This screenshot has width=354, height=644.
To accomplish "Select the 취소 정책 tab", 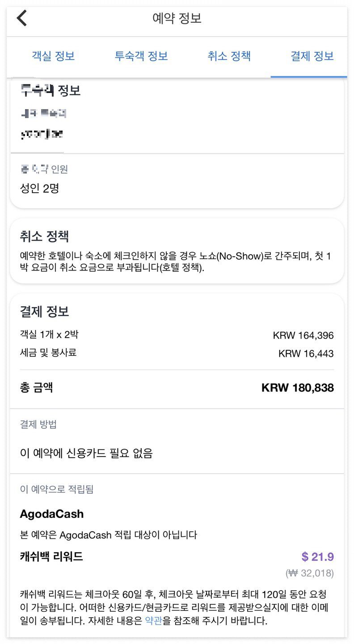I will pyautogui.click(x=229, y=56).
